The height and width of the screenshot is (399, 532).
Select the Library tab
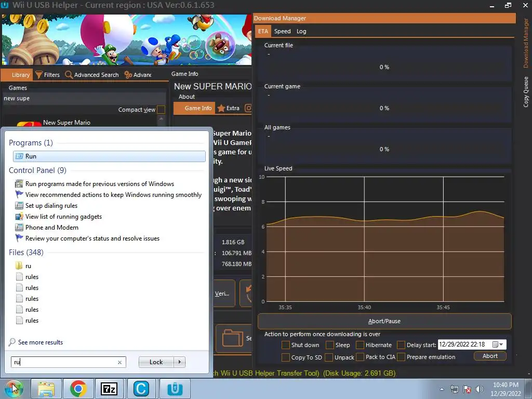click(17, 75)
